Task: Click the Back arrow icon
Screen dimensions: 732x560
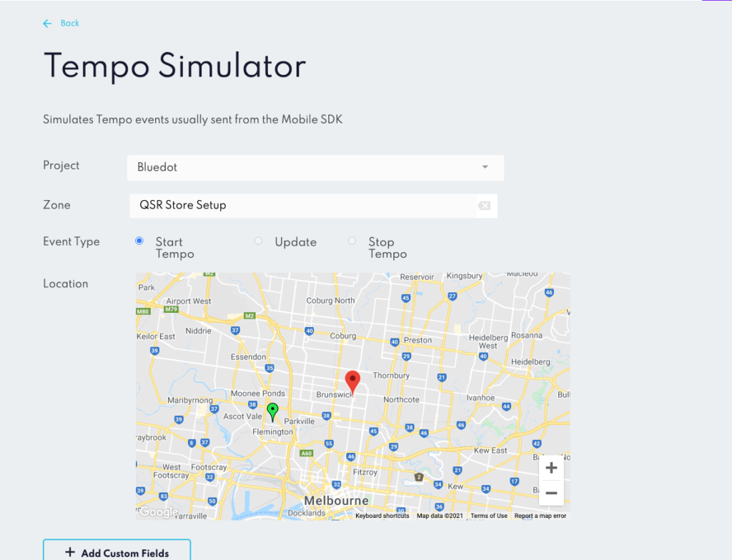Action: 47,24
